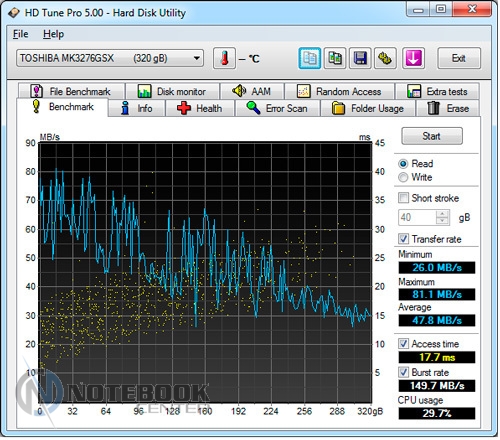Enable the Short stroke checkbox

coord(403,198)
